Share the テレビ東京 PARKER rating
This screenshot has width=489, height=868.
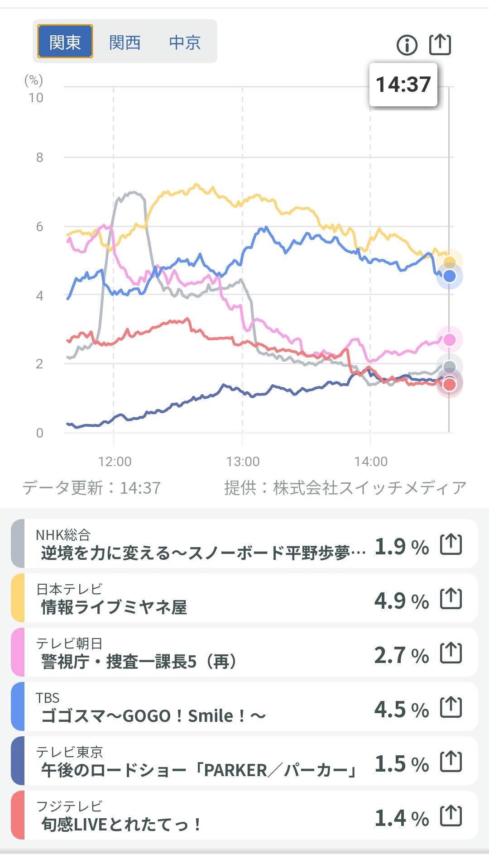pos(451,761)
